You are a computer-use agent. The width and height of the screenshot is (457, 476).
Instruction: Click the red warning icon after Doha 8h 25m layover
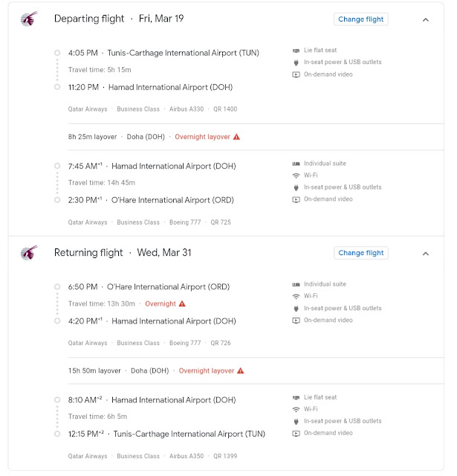coord(236,137)
